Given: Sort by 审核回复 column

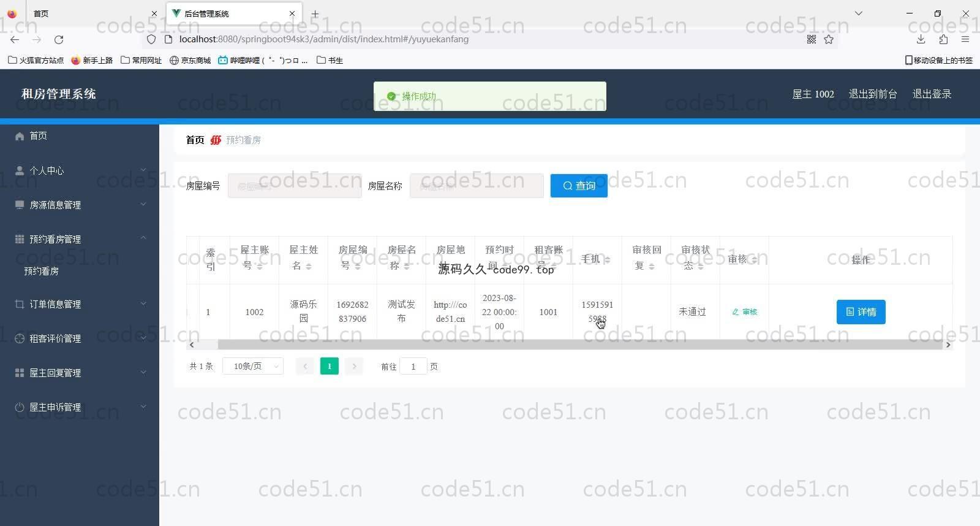Looking at the screenshot, I should 652,267.
